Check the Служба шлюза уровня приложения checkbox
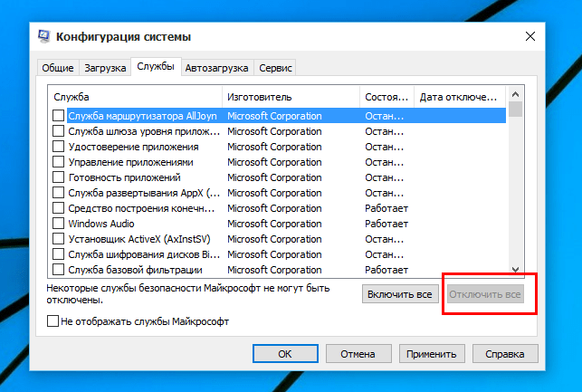 coord(58,131)
